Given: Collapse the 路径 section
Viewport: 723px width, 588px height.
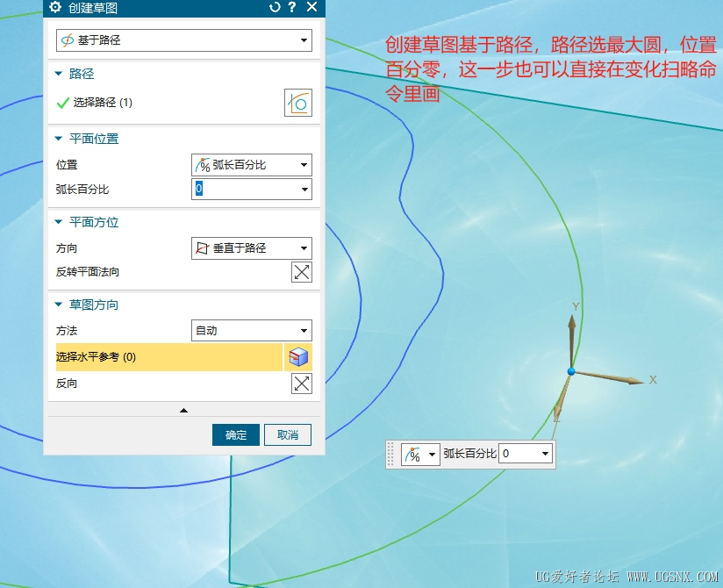Looking at the screenshot, I should pos(58,74).
